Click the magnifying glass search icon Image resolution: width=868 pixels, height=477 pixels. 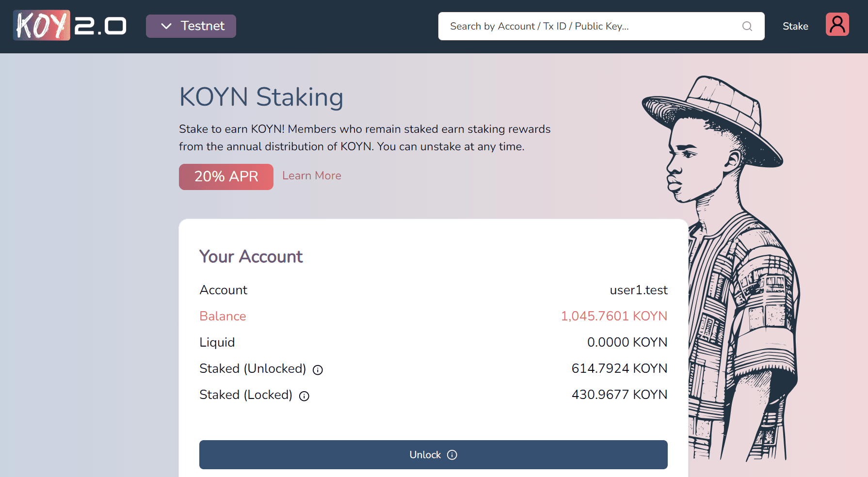tap(747, 26)
